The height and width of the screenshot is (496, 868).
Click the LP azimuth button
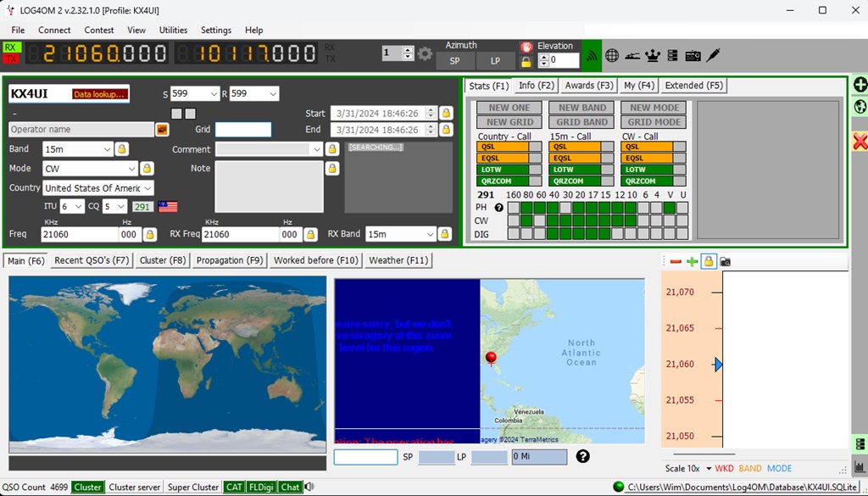[495, 61]
